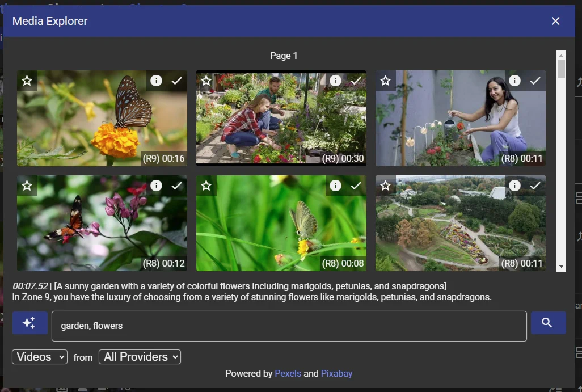Click the scrollbar down arrow
The width and height of the screenshot is (582, 392).
(561, 267)
